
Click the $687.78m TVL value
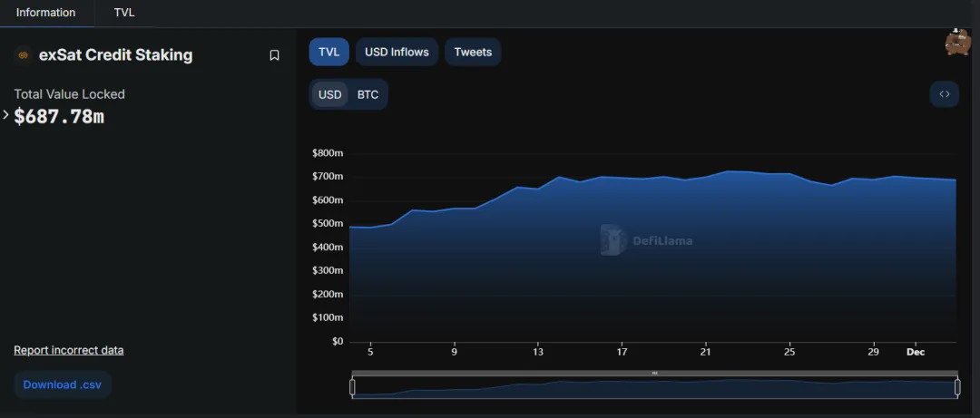(59, 116)
